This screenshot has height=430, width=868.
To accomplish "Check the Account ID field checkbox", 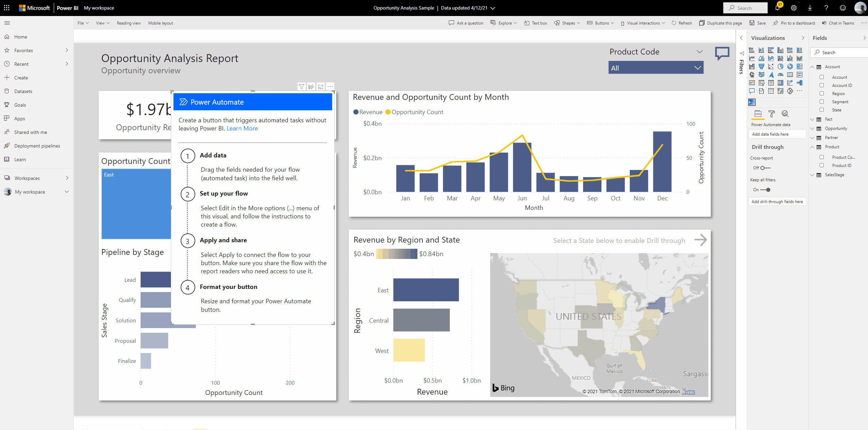I will (x=822, y=85).
